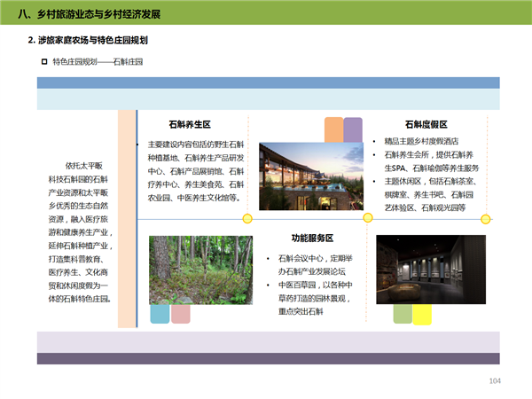The width and height of the screenshot is (532, 399).
Task: Click the yellow circle marker right of 石斛度假区 text
Action: [484, 218]
